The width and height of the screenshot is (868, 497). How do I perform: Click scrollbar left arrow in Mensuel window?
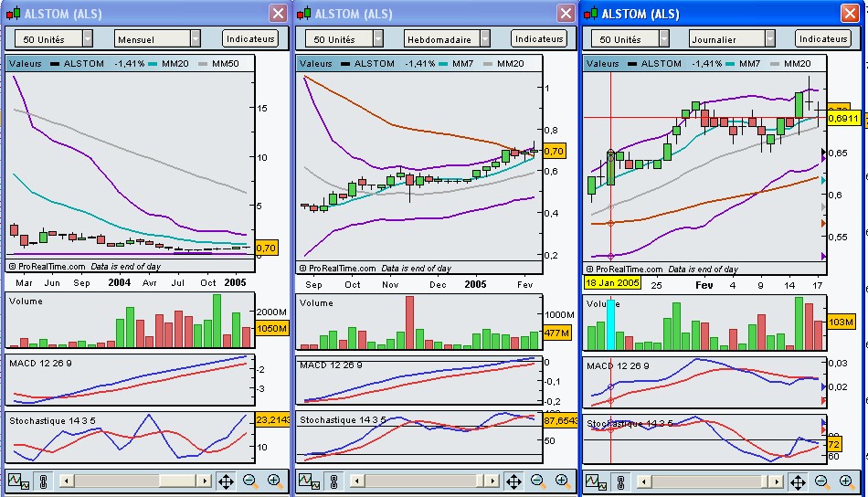(x=67, y=481)
